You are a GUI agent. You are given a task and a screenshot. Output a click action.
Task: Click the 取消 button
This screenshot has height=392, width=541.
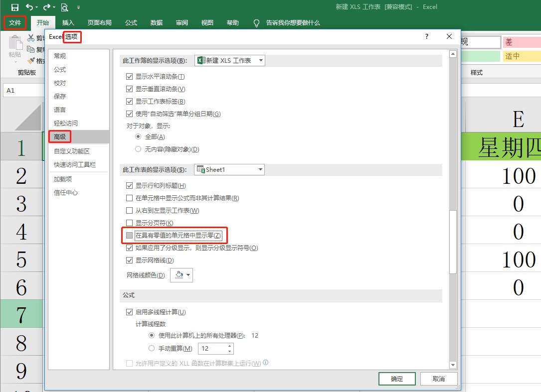439,379
